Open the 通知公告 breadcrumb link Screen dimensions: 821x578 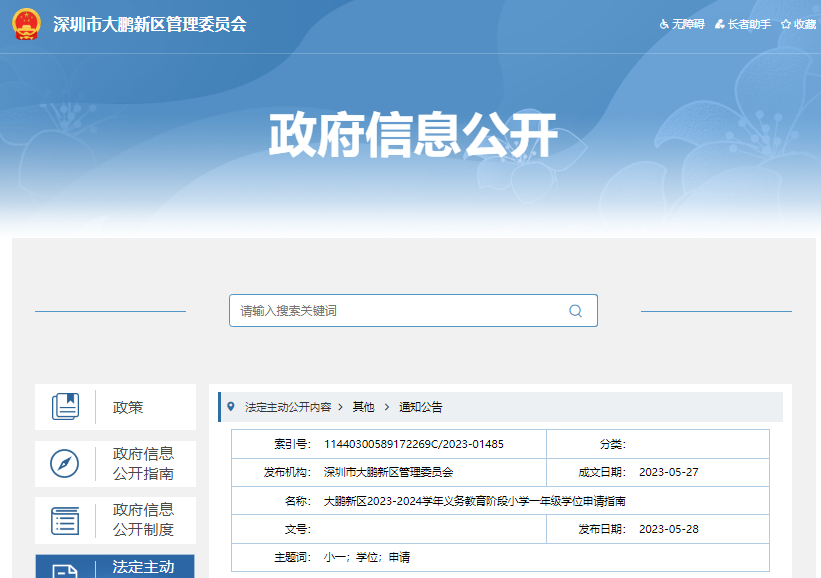pos(420,407)
